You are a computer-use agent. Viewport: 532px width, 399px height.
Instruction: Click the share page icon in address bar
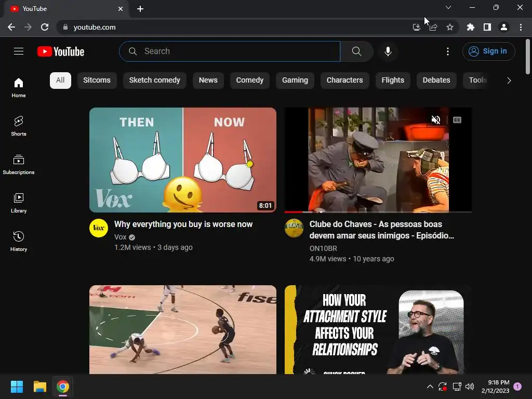click(433, 27)
